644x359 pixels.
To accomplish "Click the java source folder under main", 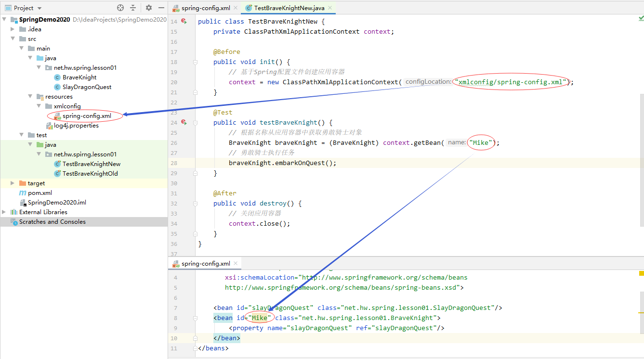I will click(51, 58).
